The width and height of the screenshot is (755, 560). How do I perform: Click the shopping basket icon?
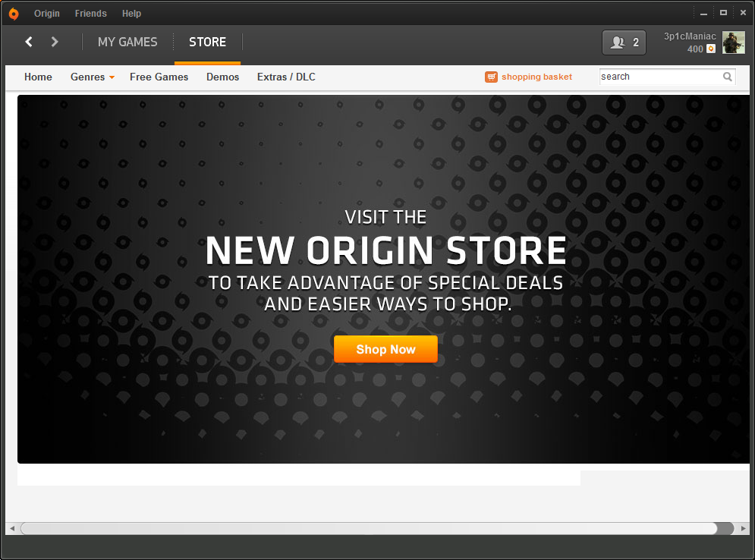pos(491,77)
